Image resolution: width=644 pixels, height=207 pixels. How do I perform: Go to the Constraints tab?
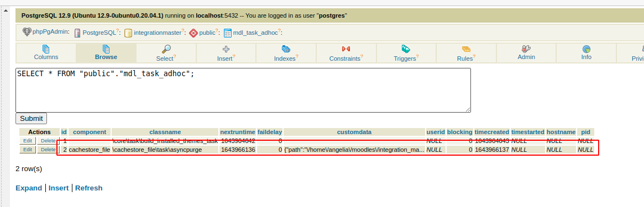tap(346, 53)
